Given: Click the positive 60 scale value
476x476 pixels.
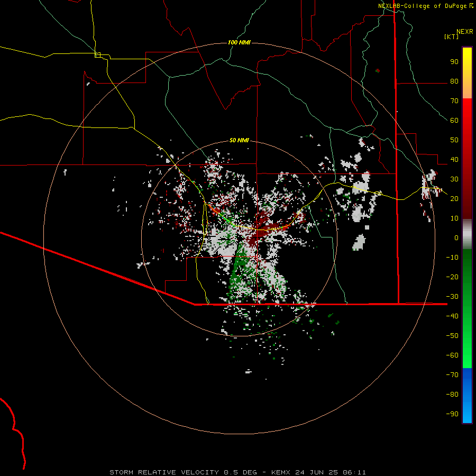Looking at the screenshot, I should coord(454,121).
